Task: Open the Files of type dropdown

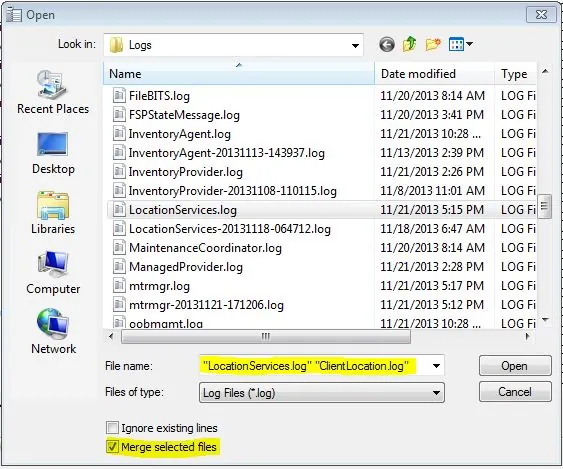Action: click(322, 393)
